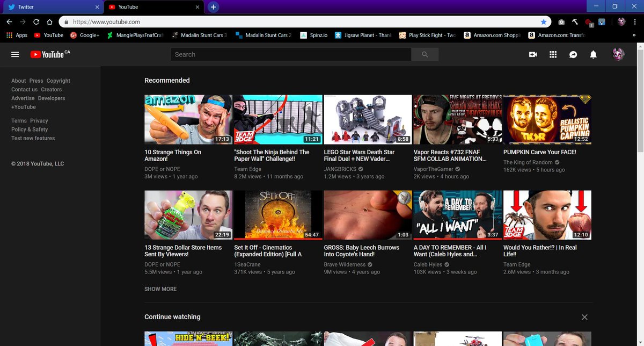Viewport: 644px width, 346px height.
Task: Open Madalin Stunt Cars 3 bookmark
Action: pyautogui.click(x=199, y=35)
